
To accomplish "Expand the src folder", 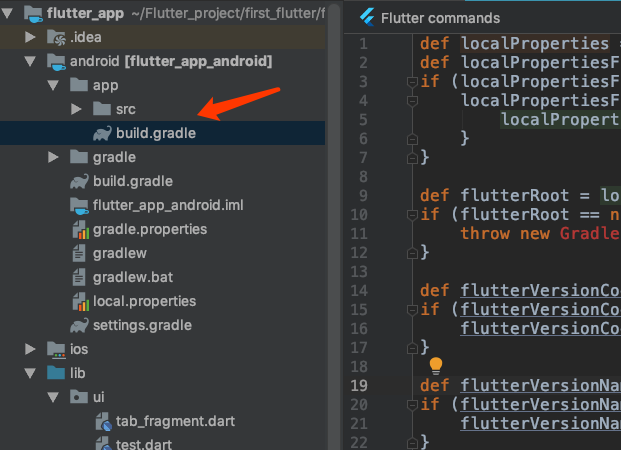I will click(x=76, y=109).
